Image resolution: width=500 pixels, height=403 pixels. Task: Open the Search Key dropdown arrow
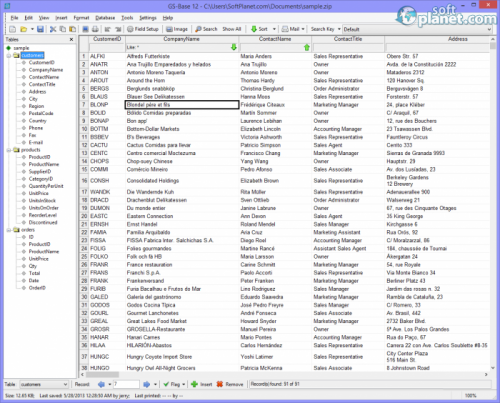339,29
